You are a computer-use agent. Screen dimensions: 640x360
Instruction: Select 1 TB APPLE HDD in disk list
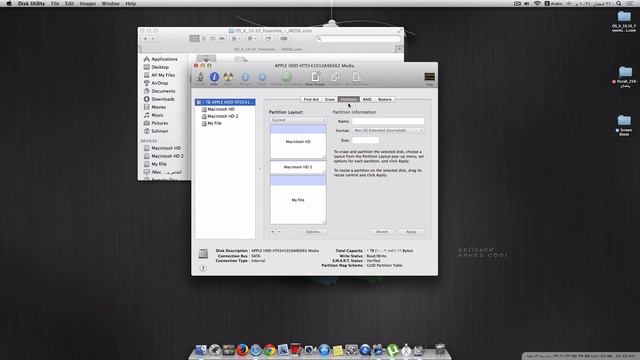[225, 102]
